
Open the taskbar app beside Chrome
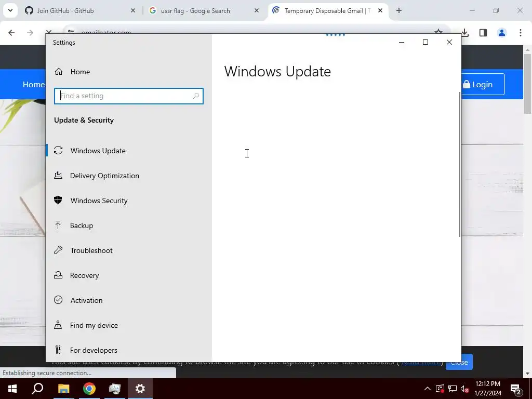pos(115,389)
